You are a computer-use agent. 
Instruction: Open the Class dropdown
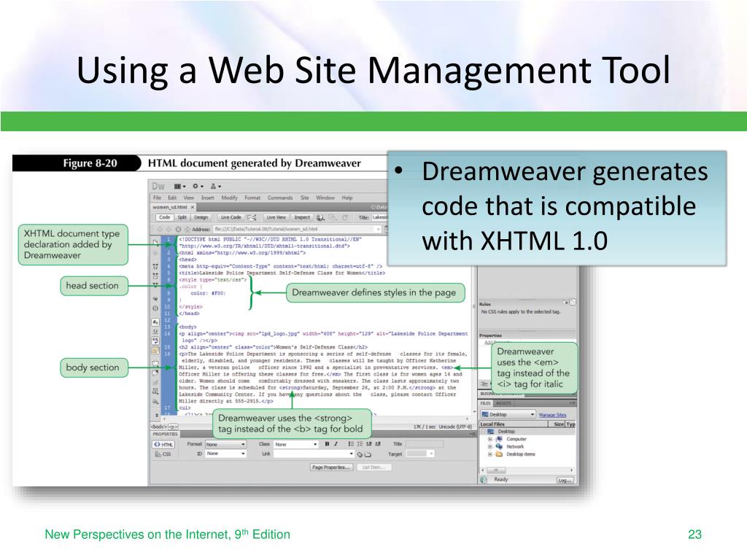coord(296,444)
